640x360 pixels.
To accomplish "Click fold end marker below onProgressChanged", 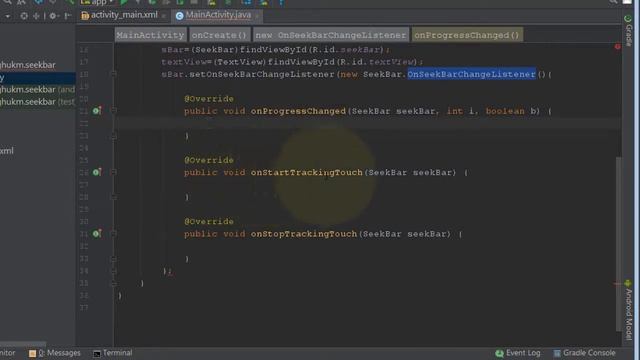I will coord(114,136).
